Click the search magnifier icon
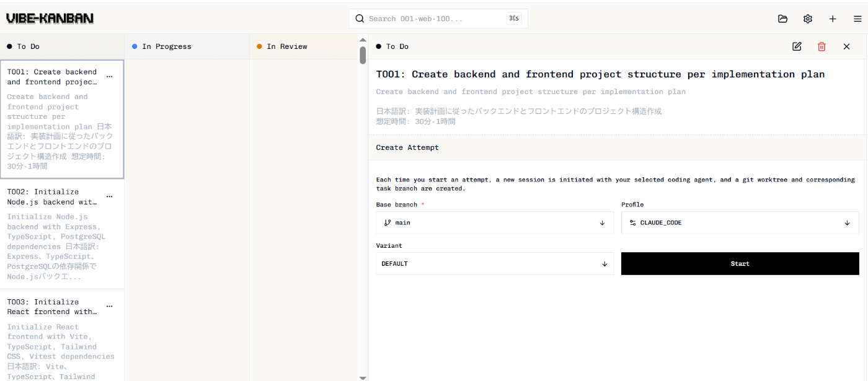868x381 pixels. tap(360, 19)
